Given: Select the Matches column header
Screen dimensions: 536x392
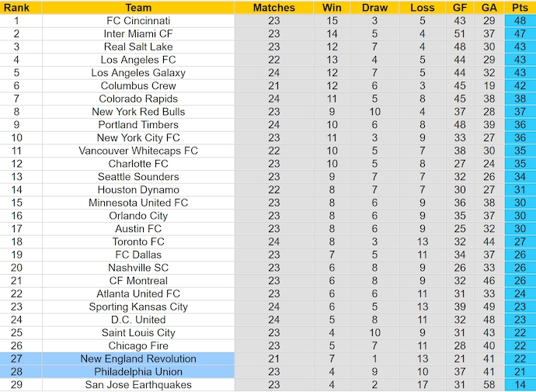Looking at the screenshot, I should click(273, 8).
